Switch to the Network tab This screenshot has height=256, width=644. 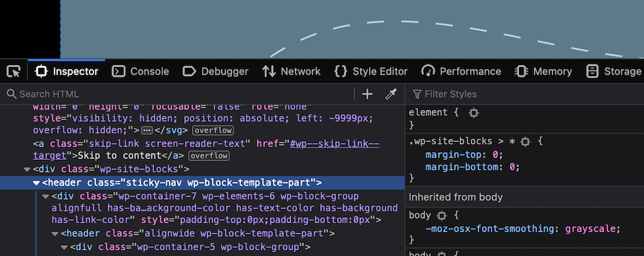point(292,72)
